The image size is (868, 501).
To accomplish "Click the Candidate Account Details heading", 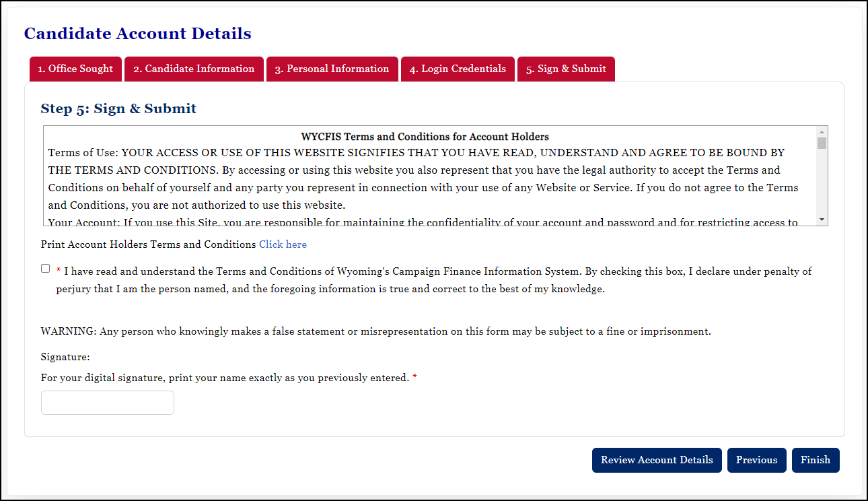I will 138,34.
